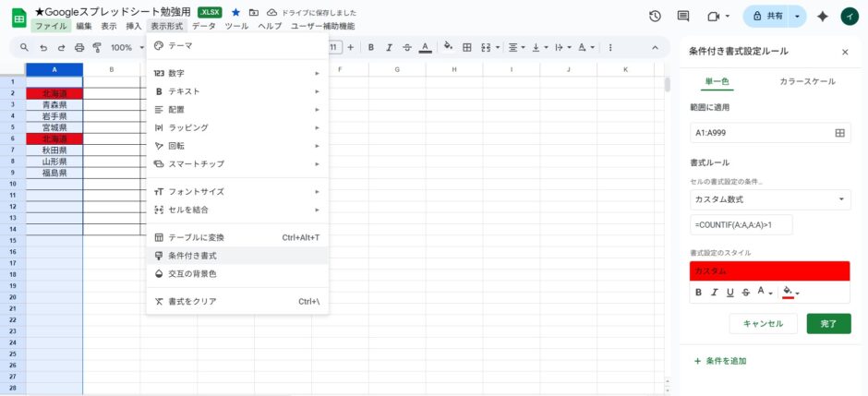Toggle italic in formatting style panel
The image size is (868, 396).
[715, 293]
